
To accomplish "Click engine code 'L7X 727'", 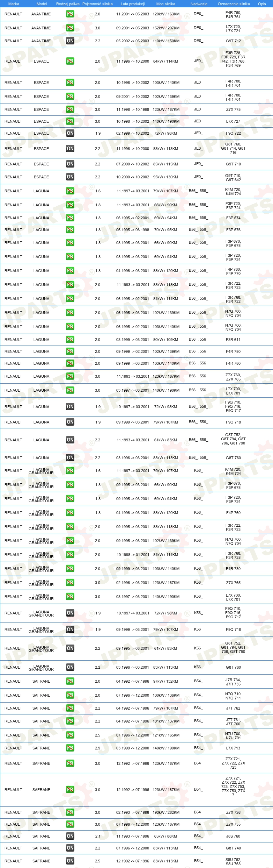I will (x=233, y=121).
